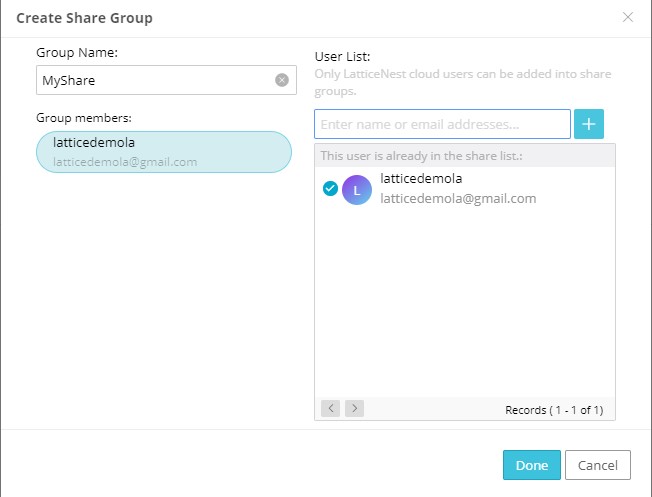This screenshot has height=497, width=652.
Task: Click the Create Share Group title
Action: click(x=84, y=18)
